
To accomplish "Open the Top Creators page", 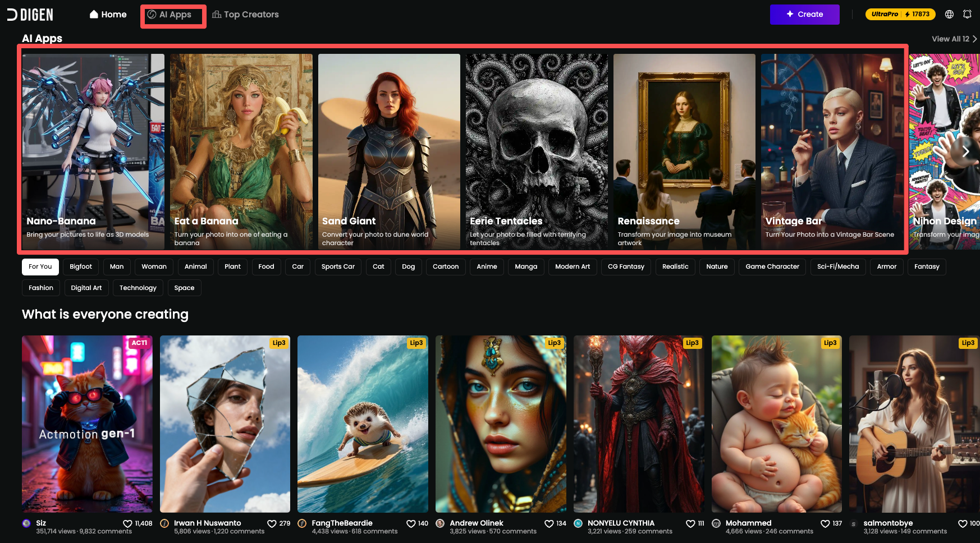I will click(245, 15).
